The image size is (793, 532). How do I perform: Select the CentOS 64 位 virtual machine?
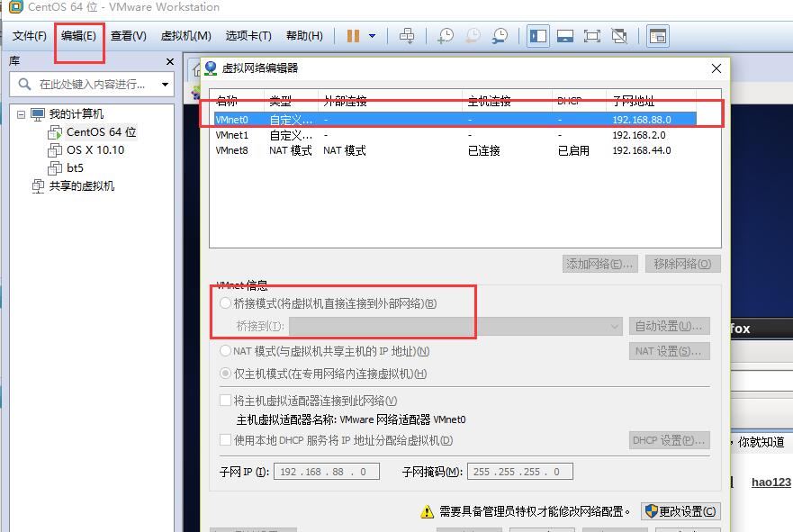pos(101,132)
